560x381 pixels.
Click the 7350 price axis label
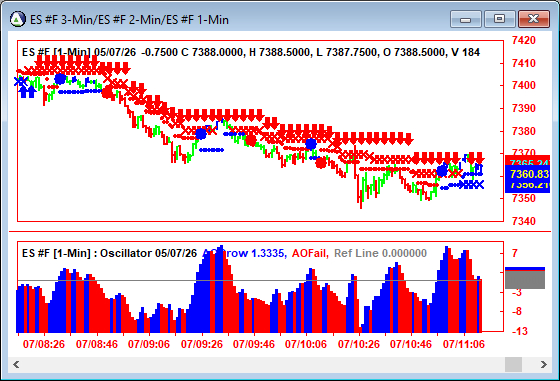click(x=524, y=198)
